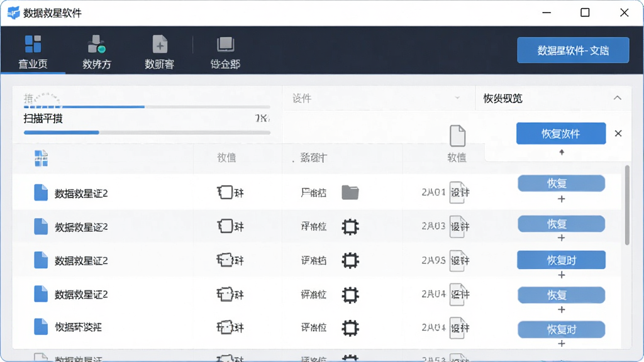Click the 斴蹴汁 column header
The width and height of the screenshot is (644, 362).
[x=313, y=158]
